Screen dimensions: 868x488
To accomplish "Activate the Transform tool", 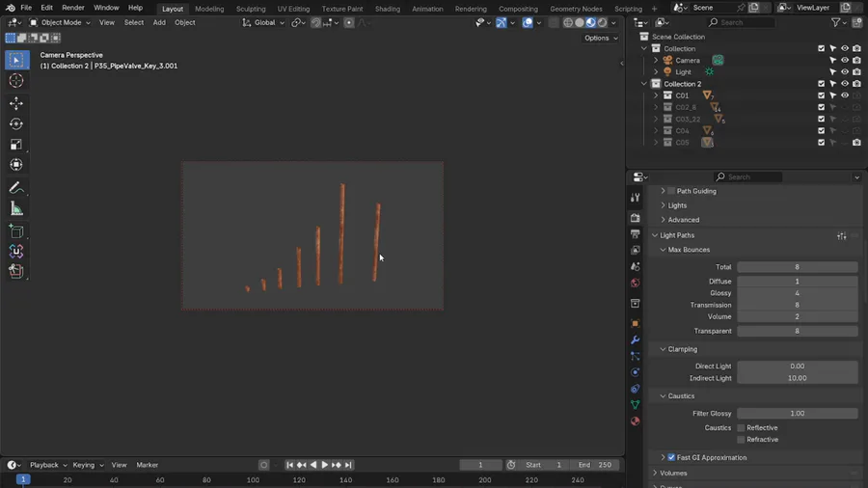I will (16, 165).
